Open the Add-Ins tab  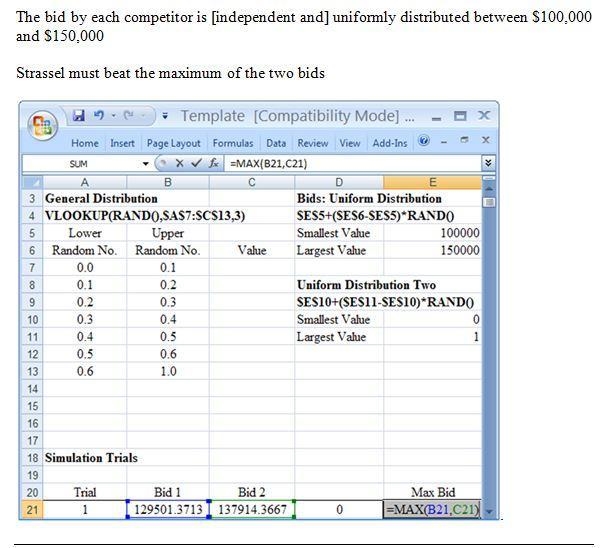pos(390,143)
